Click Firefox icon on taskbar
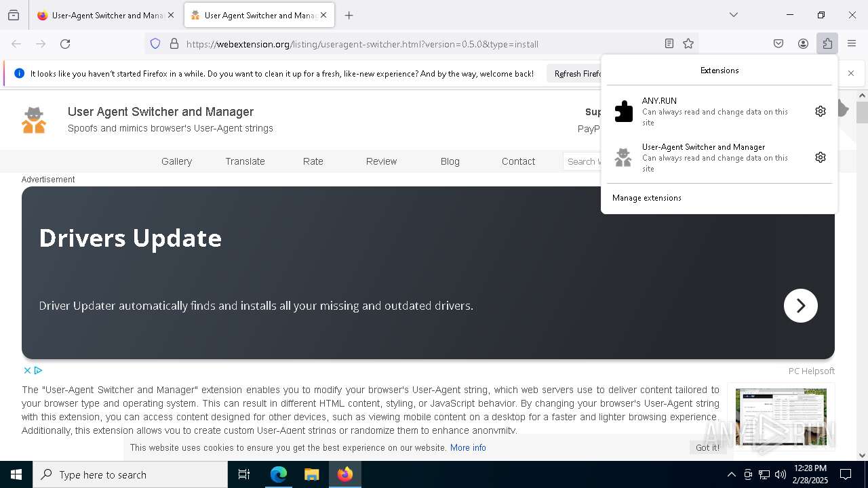 345,474
